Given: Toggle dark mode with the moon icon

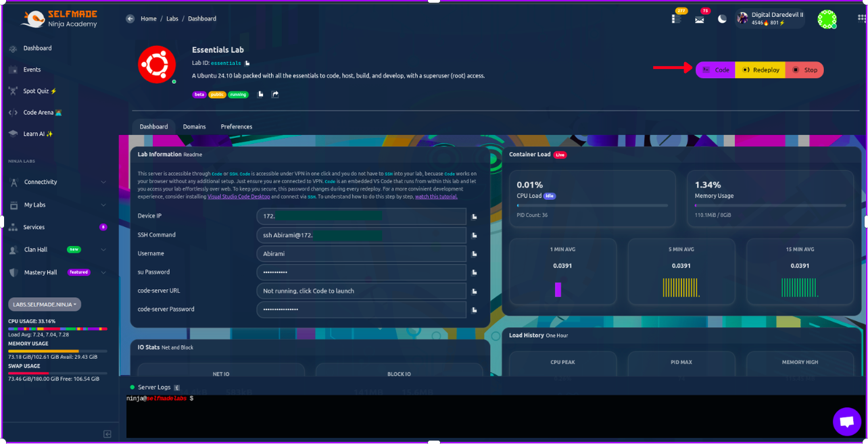Looking at the screenshot, I should 722,19.
